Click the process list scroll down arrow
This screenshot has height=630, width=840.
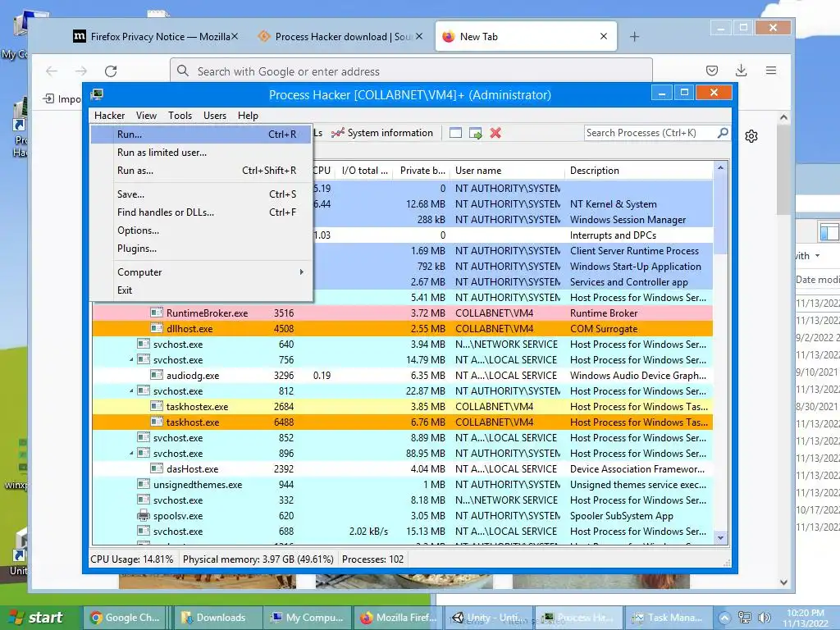720,538
